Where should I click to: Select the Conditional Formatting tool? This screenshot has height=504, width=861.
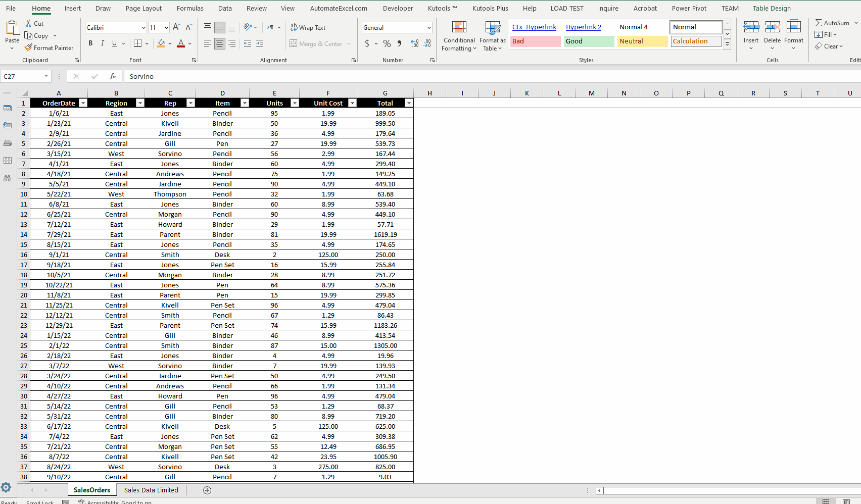[x=458, y=35]
